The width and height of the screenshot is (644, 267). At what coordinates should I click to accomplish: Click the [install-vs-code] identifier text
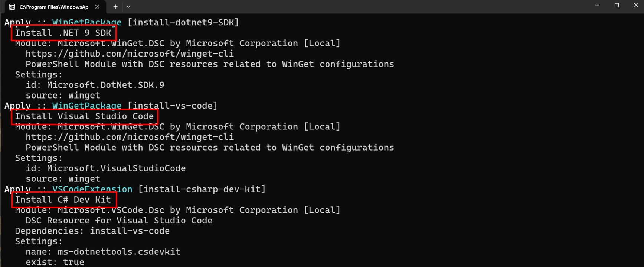172,106
